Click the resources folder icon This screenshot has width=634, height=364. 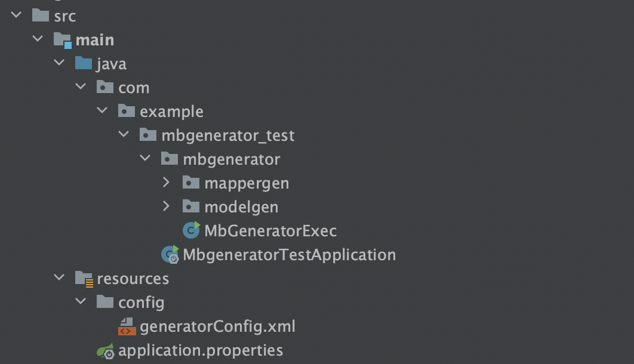point(84,279)
